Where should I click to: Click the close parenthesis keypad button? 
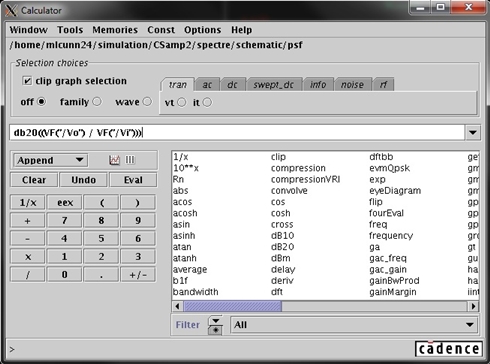[138, 202]
